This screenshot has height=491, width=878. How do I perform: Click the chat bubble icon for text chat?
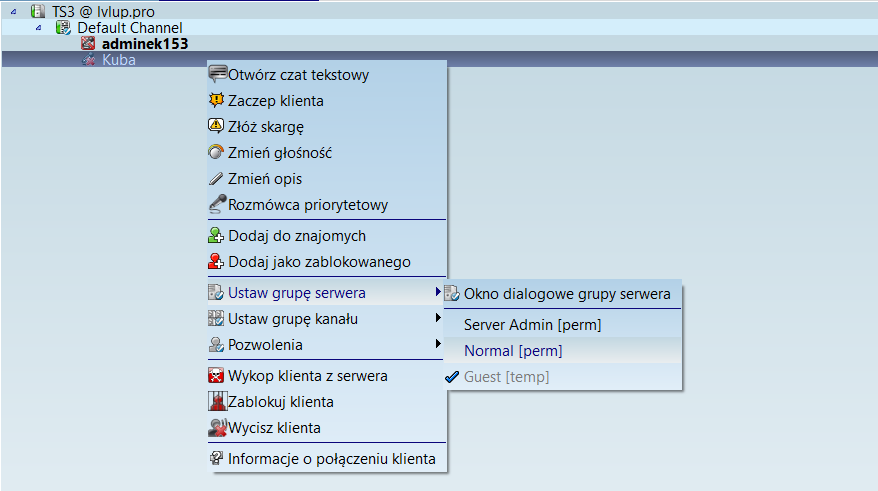pyautogui.click(x=216, y=74)
